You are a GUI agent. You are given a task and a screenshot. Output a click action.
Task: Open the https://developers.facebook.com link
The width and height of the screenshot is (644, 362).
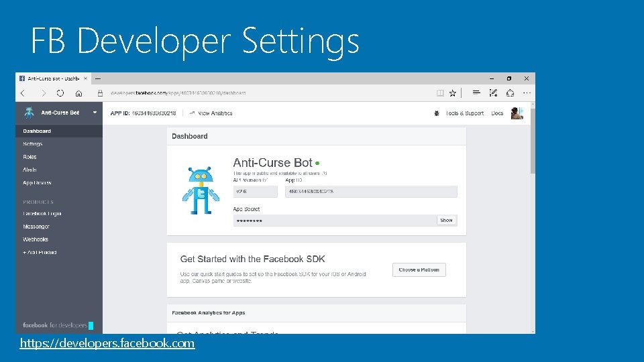(x=107, y=343)
